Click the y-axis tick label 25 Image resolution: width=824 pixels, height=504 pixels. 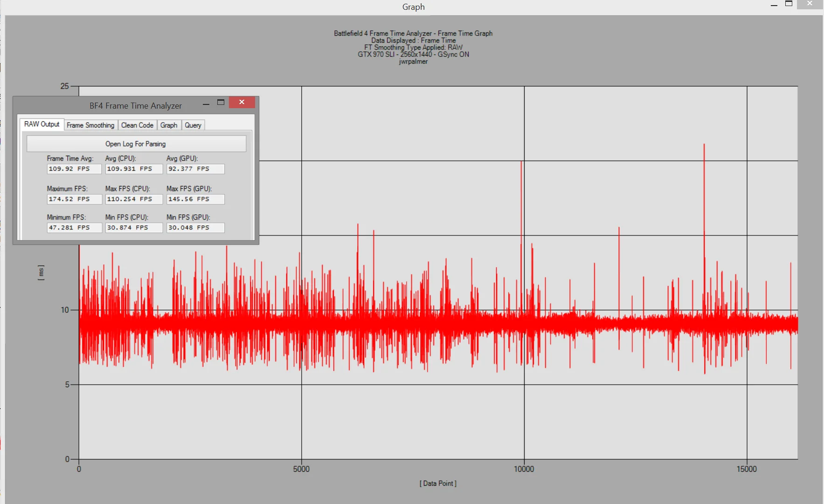click(x=64, y=86)
